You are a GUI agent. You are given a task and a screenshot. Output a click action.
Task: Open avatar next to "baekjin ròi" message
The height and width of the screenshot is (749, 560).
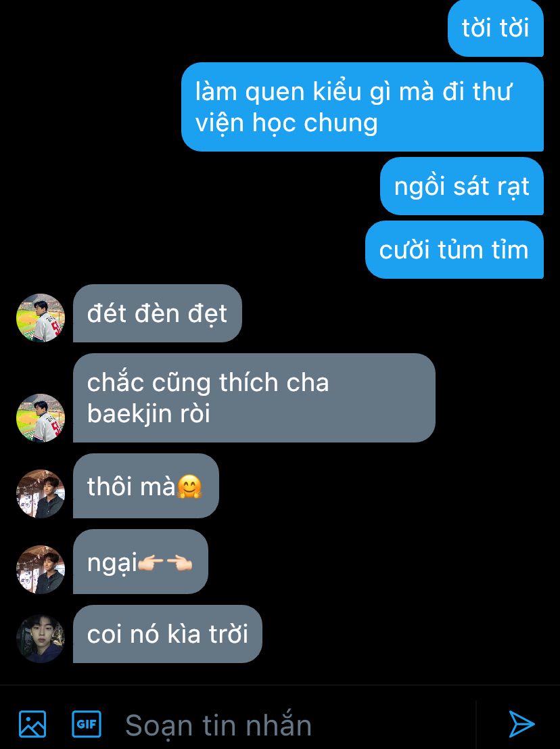click(x=41, y=417)
